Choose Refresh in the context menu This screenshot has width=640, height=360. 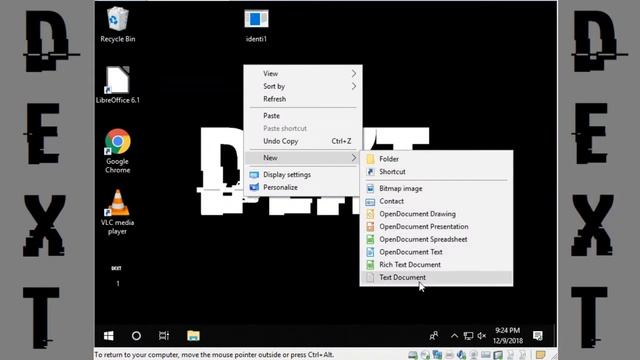coord(303,99)
